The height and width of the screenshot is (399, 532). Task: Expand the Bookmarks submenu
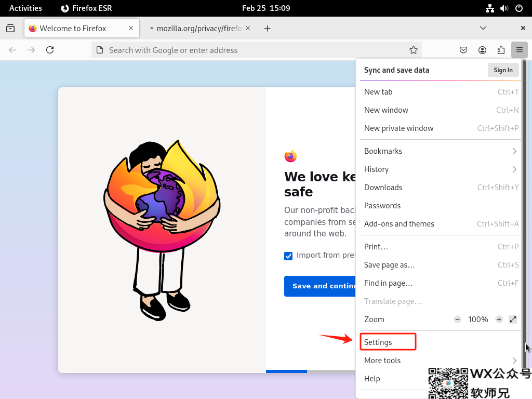(440, 151)
